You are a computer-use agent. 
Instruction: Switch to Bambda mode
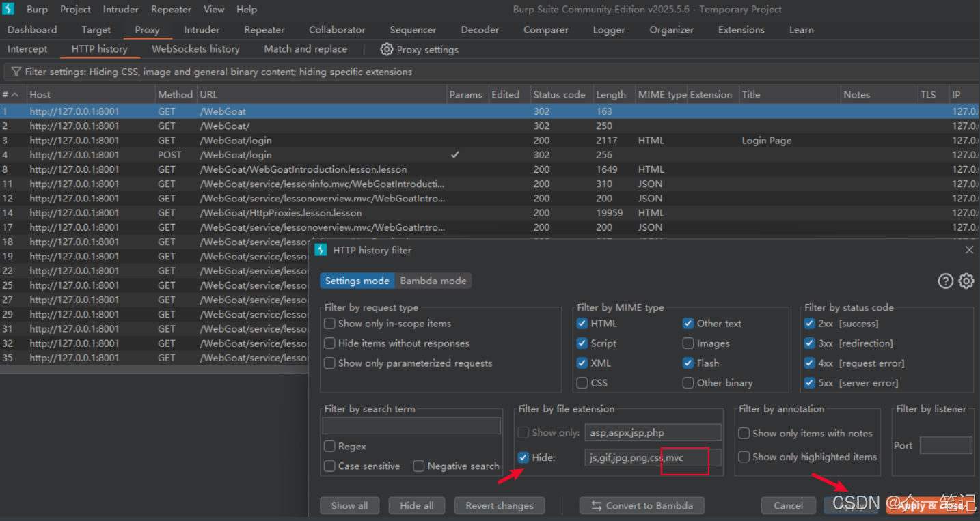[433, 281]
